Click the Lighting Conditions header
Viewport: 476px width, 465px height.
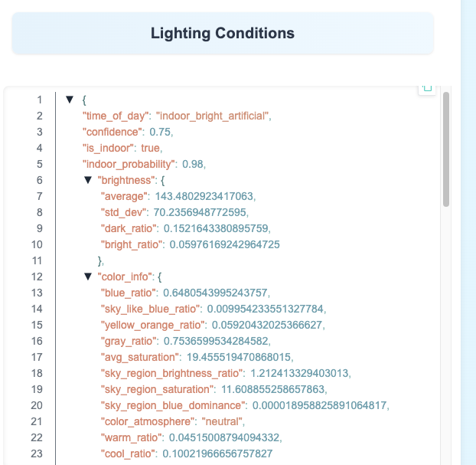click(x=223, y=33)
